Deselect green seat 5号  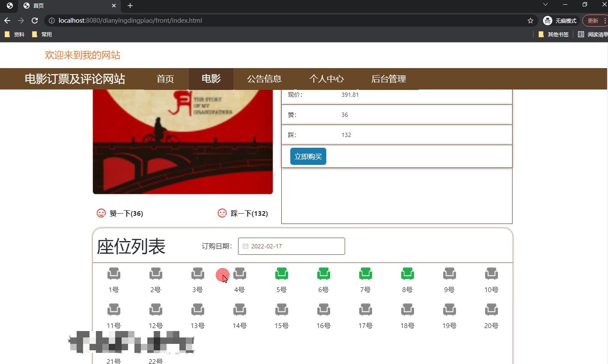(x=281, y=274)
